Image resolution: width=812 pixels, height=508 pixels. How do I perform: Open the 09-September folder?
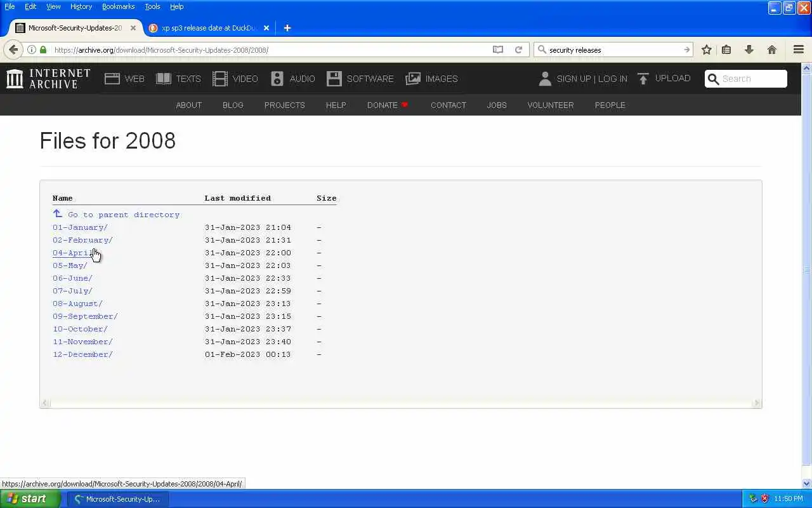point(85,316)
